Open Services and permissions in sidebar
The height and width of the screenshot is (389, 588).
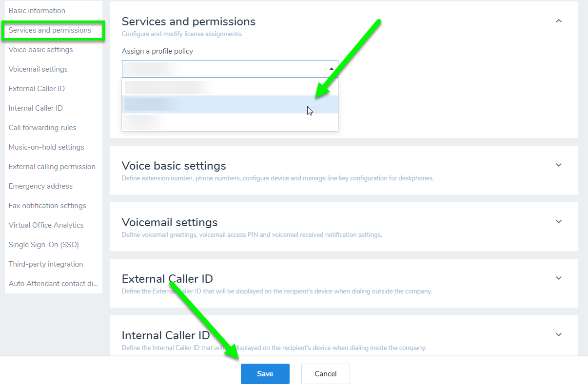click(50, 30)
